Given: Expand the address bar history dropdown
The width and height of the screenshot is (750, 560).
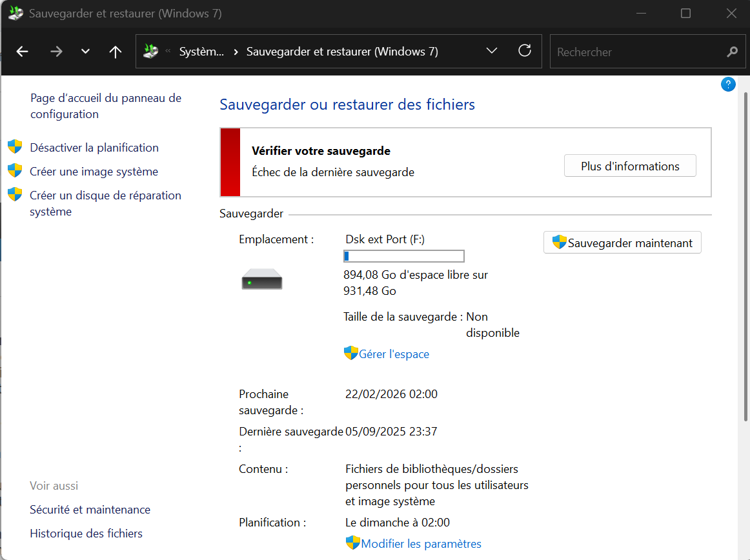Looking at the screenshot, I should pyautogui.click(x=492, y=51).
